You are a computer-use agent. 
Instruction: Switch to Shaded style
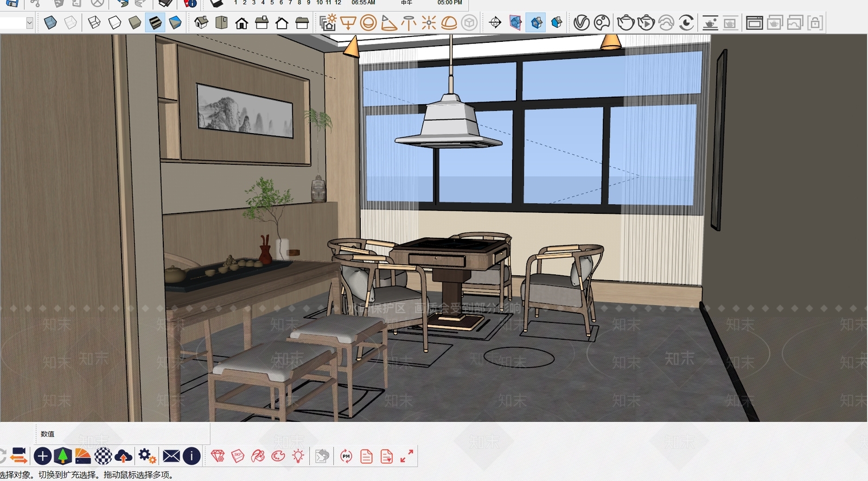click(135, 23)
